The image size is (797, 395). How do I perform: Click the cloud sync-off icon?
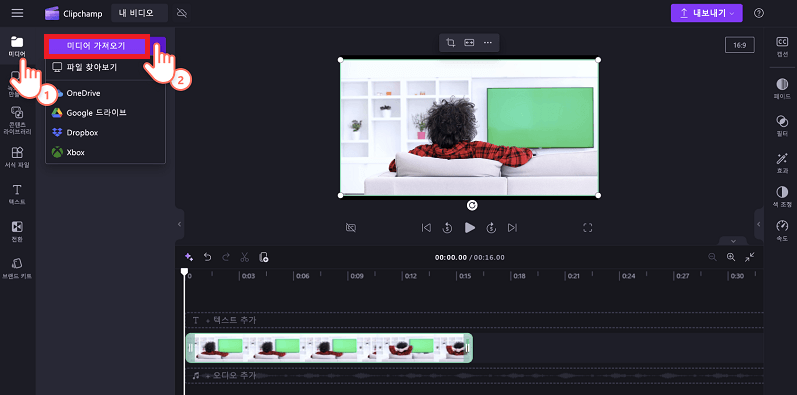(x=181, y=13)
